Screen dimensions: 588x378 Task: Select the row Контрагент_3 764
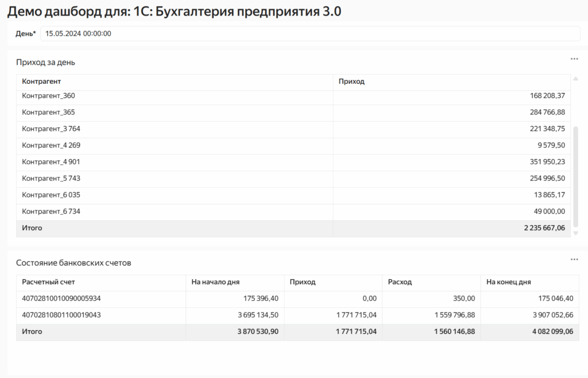pyautogui.click(x=293, y=129)
